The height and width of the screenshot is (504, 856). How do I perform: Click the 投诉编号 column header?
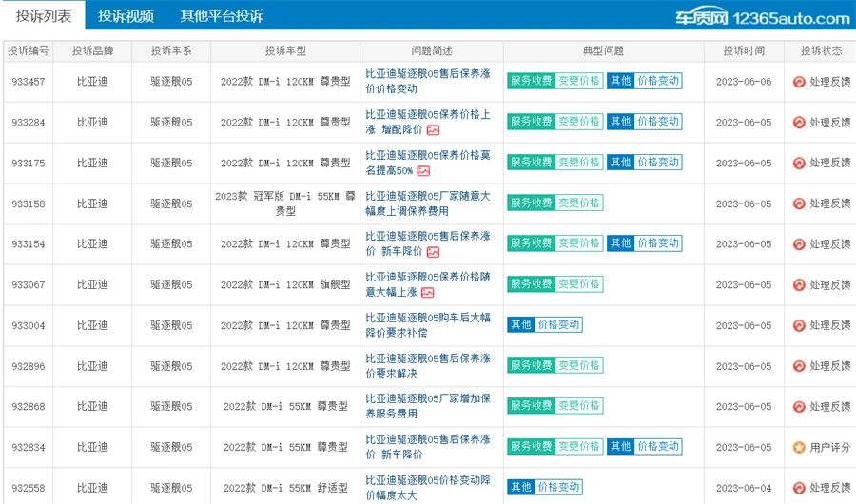pos(28,50)
